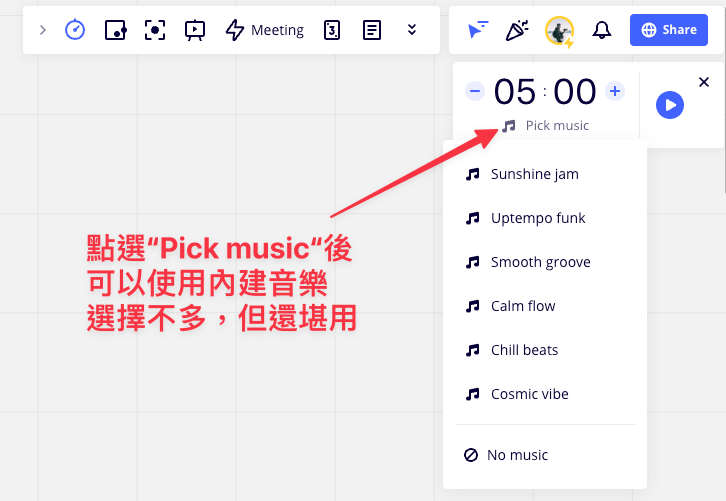726x501 pixels.
Task: Open the sticky note card tool
Action: pos(115,30)
